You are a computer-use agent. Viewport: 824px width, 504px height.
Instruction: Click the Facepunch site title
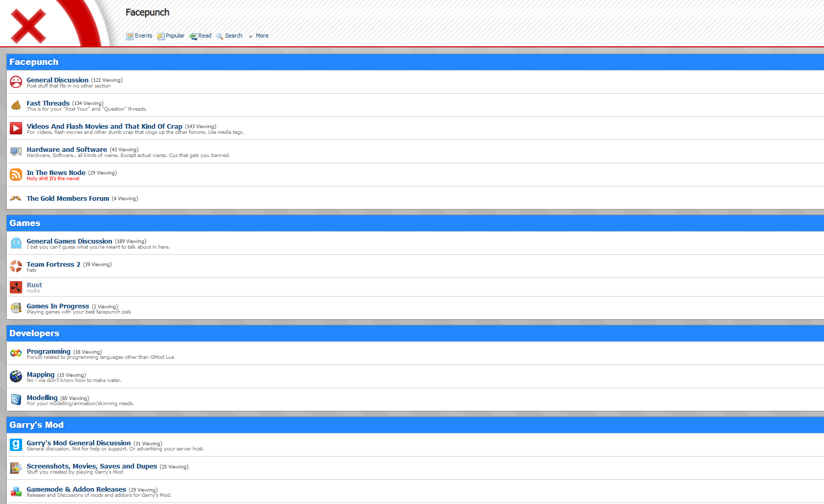[147, 12]
